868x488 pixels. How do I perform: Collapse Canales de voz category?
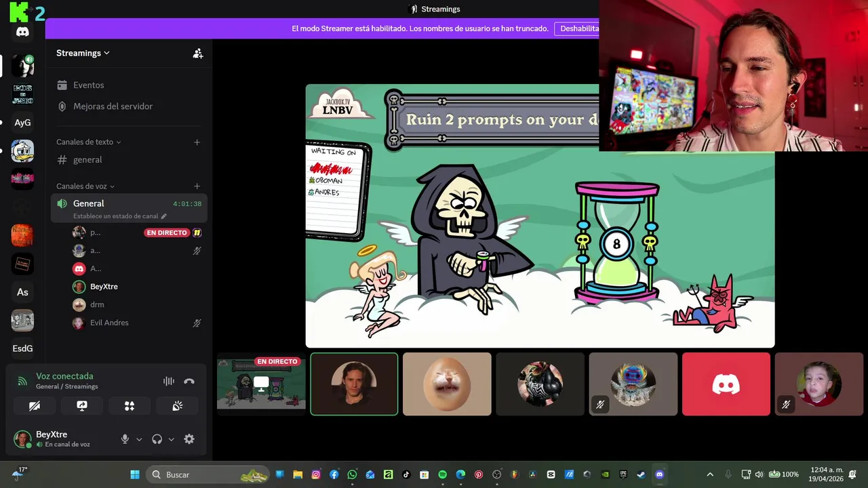(85, 186)
